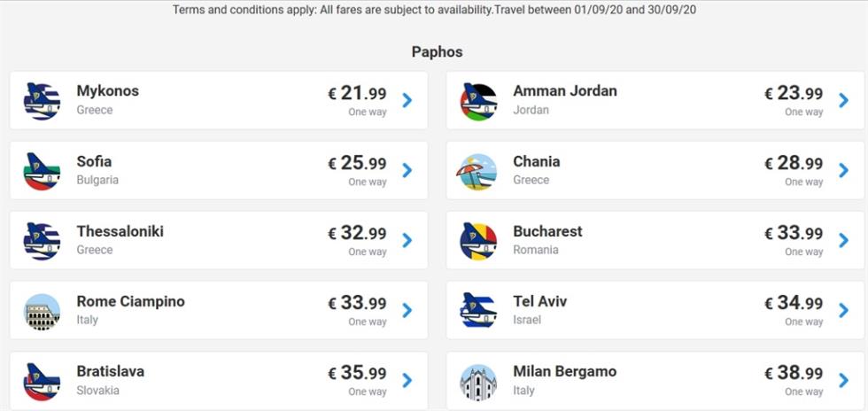Click the Bucharest Romanian flag plane icon

pyautogui.click(x=479, y=241)
